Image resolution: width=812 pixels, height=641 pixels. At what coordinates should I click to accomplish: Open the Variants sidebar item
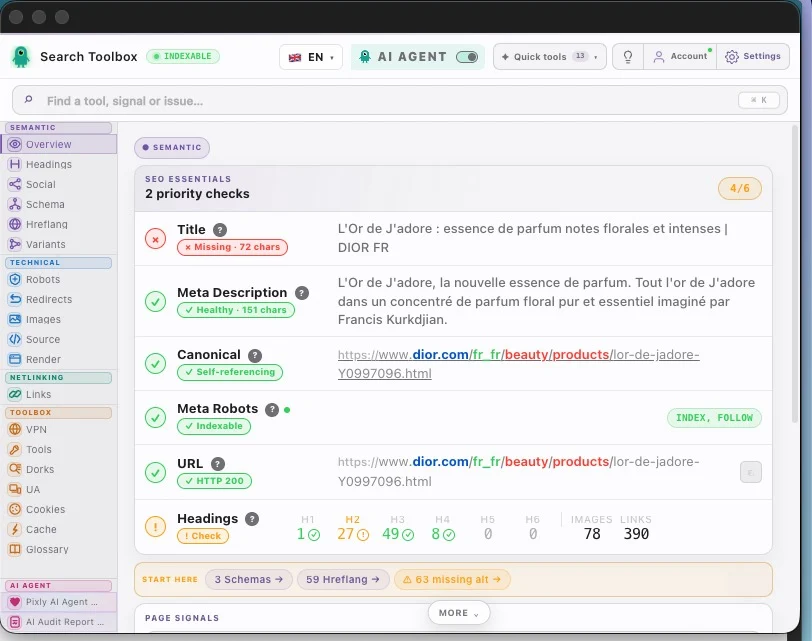tap(59, 244)
